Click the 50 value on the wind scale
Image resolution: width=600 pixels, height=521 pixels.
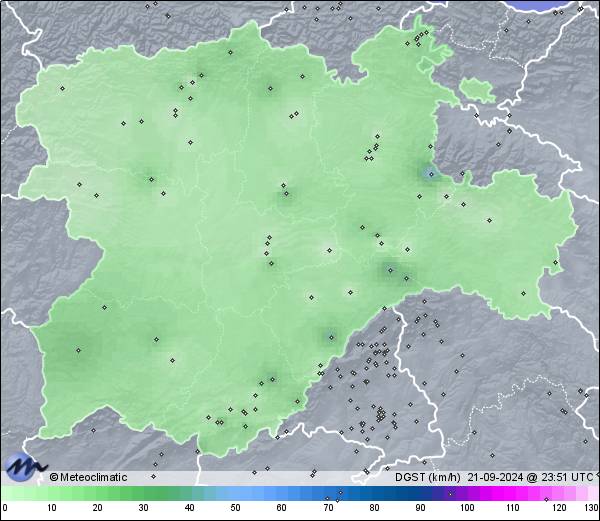click(235, 508)
